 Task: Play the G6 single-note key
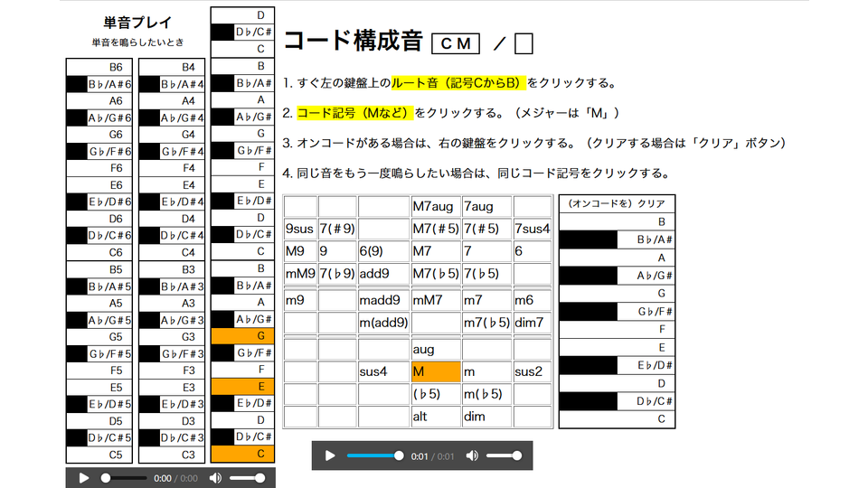click(x=99, y=135)
